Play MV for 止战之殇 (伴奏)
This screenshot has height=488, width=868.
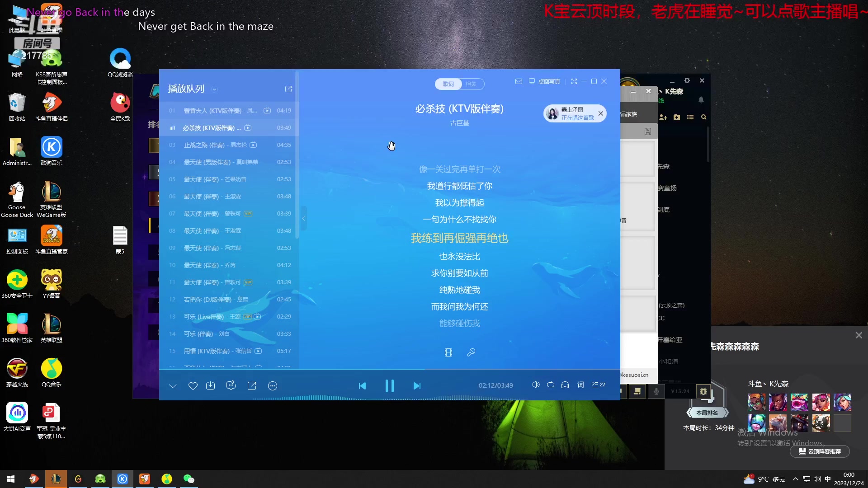[253, 145]
